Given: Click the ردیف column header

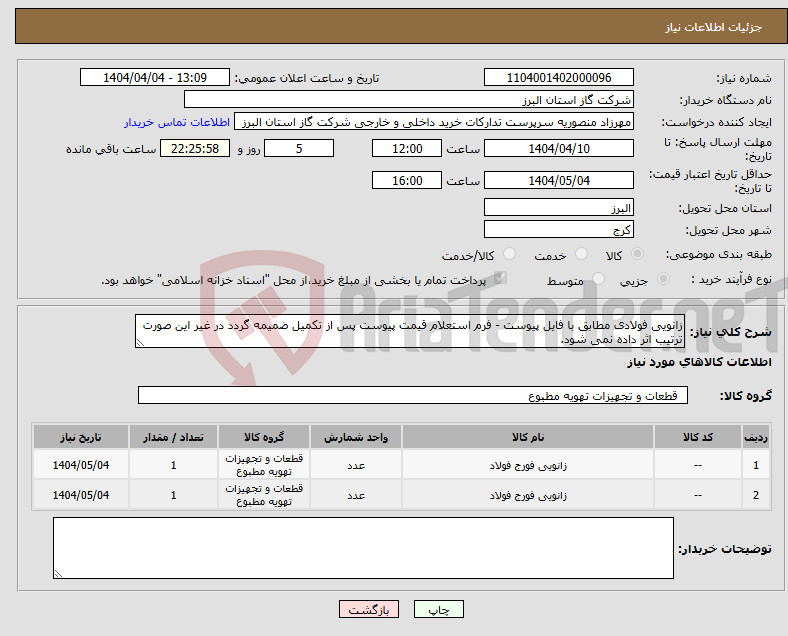Looking at the screenshot, I should click(756, 437).
